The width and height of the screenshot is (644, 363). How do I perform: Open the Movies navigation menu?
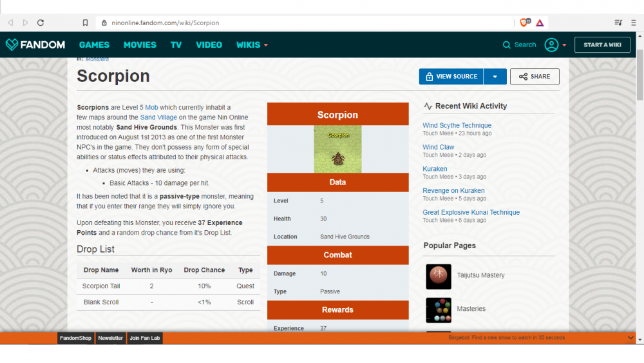(x=140, y=45)
